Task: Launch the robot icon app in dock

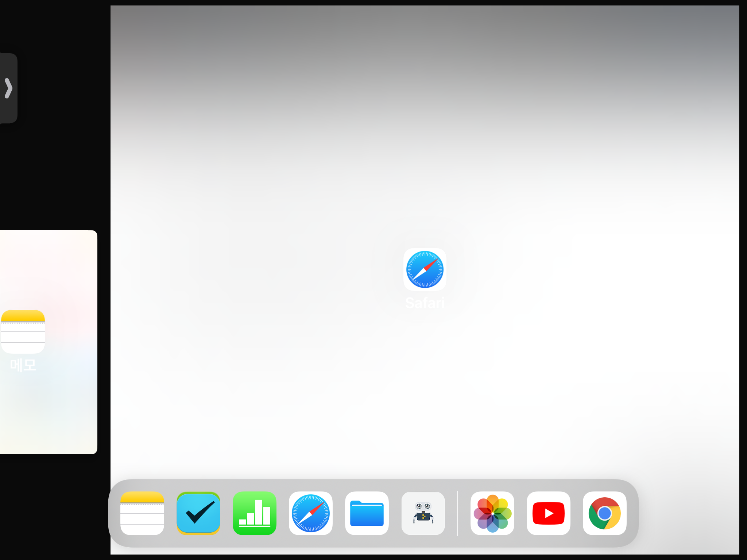Action: click(x=423, y=513)
